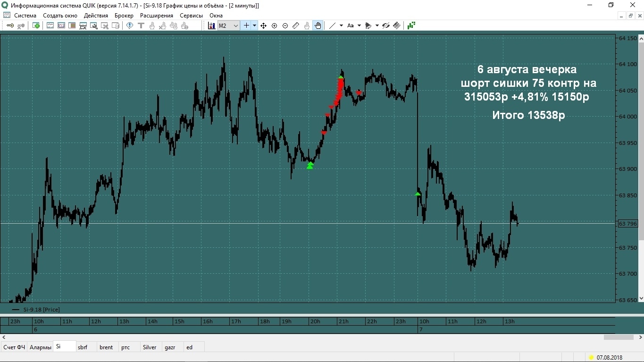Click the left arrow of horizontal scrollbar
Image resolution: width=644 pixels, height=362 pixels.
4,337
